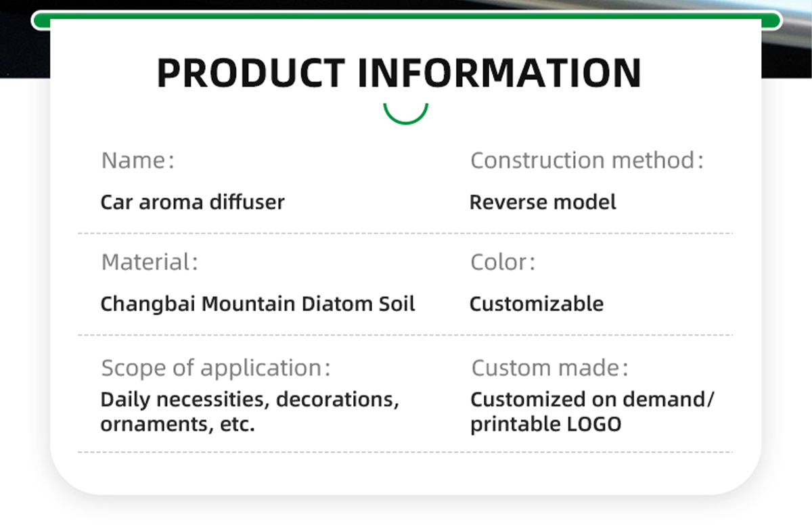Image resolution: width=812 pixels, height=531 pixels.
Task: Click the "ornaments, etc." text
Action: tap(178, 425)
